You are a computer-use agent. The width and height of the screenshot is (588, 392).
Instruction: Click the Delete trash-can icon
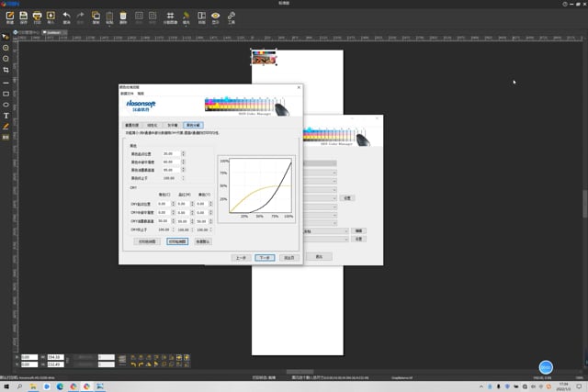tap(123, 16)
